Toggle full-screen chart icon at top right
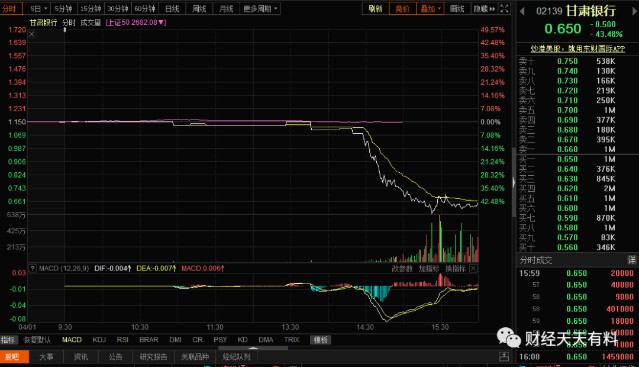Viewport: 639px width, 367px height. pos(504,9)
